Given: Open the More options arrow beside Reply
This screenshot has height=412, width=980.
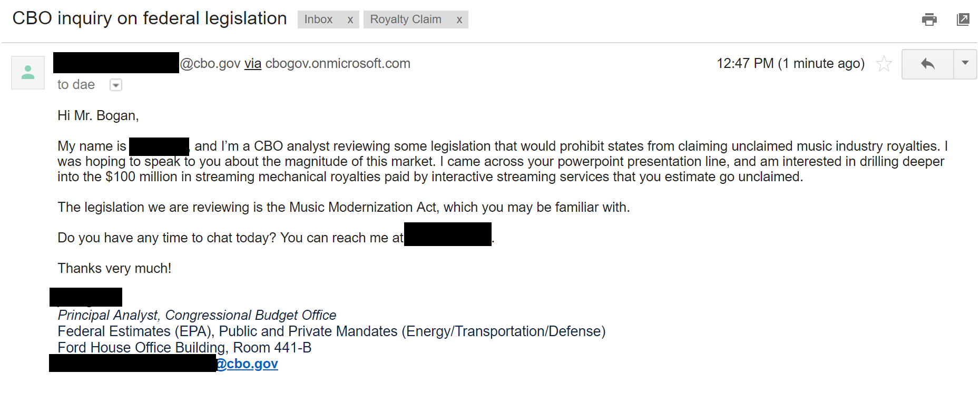Looking at the screenshot, I should click(x=965, y=64).
